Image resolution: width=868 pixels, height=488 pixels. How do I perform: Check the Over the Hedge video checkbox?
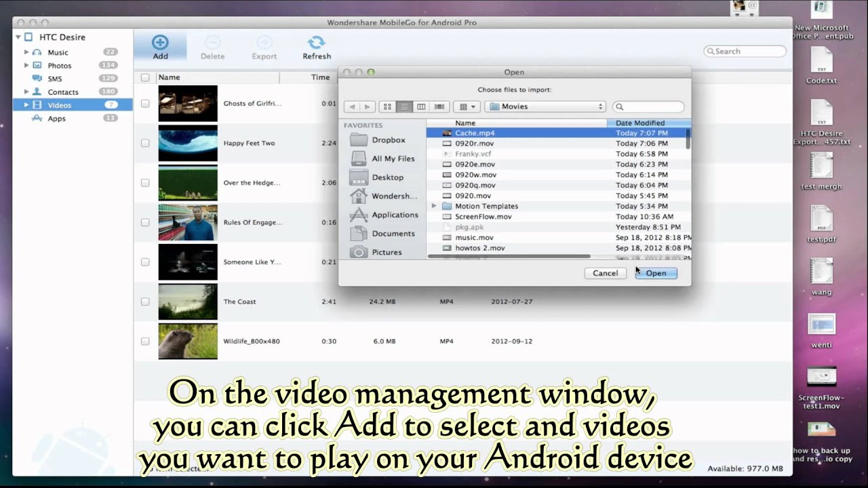pyautogui.click(x=145, y=183)
